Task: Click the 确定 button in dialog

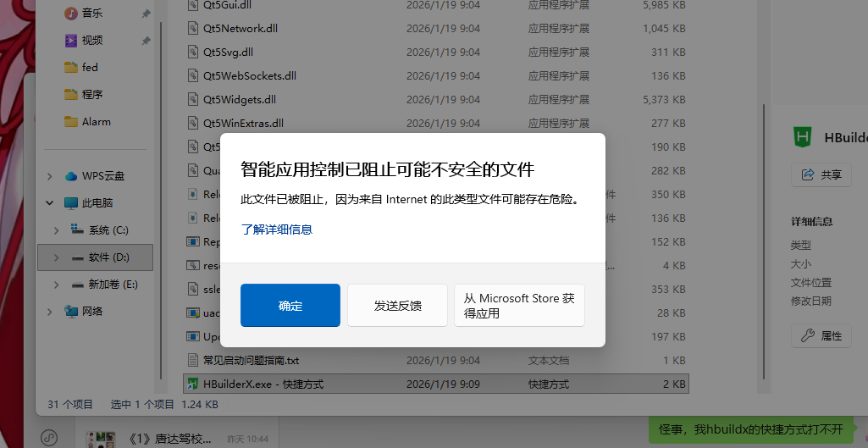Action: pos(290,306)
